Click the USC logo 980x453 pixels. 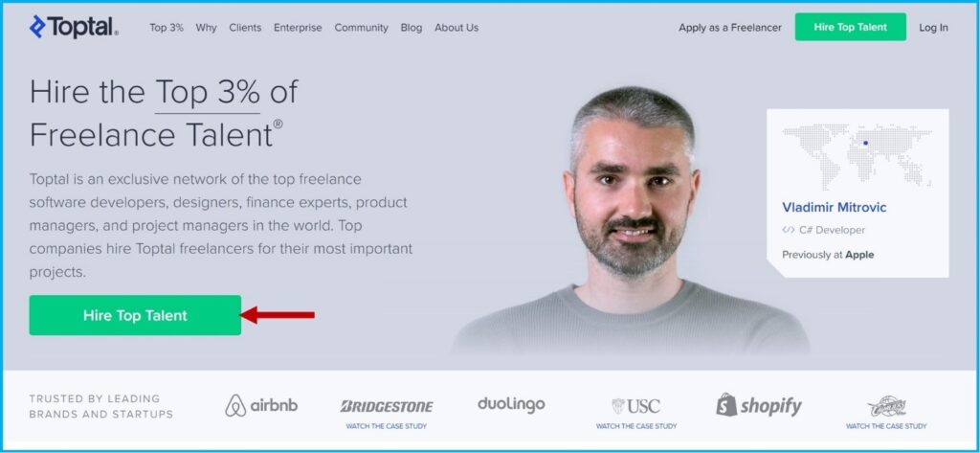[x=635, y=406]
